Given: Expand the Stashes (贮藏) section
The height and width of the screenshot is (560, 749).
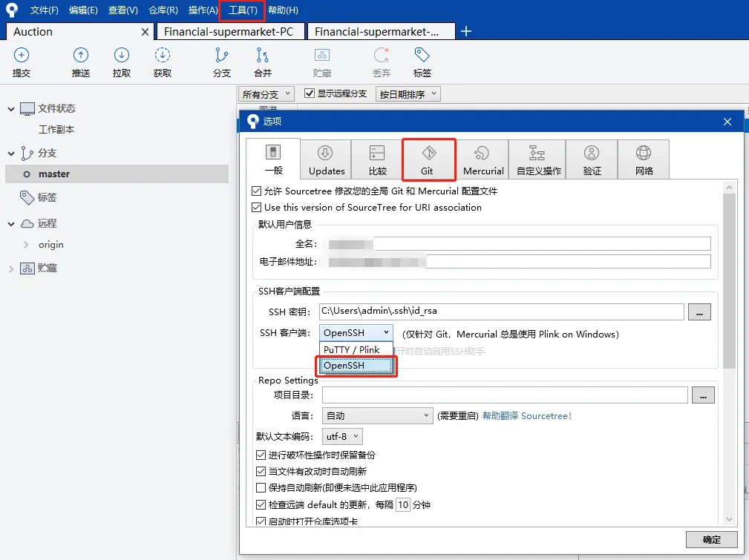Looking at the screenshot, I should (x=11, y=269).
